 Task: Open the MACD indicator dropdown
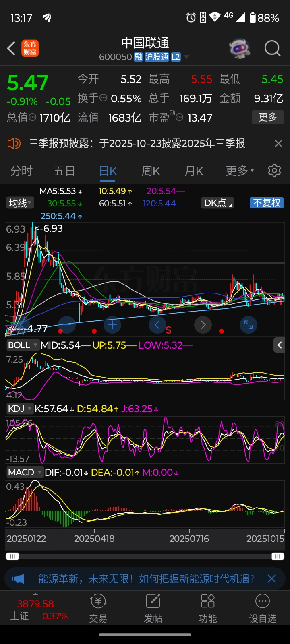pyautogui.click(x=25, y=472)
